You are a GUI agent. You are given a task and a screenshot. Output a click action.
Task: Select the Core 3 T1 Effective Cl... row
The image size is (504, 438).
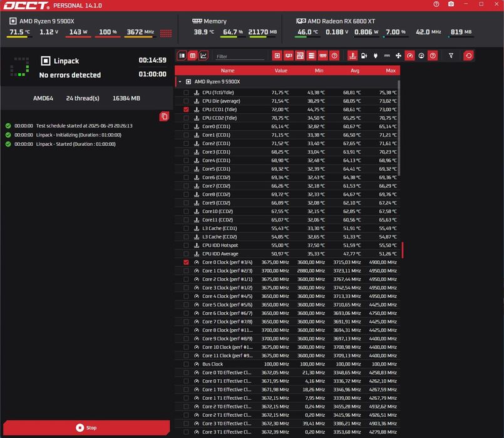287,432
